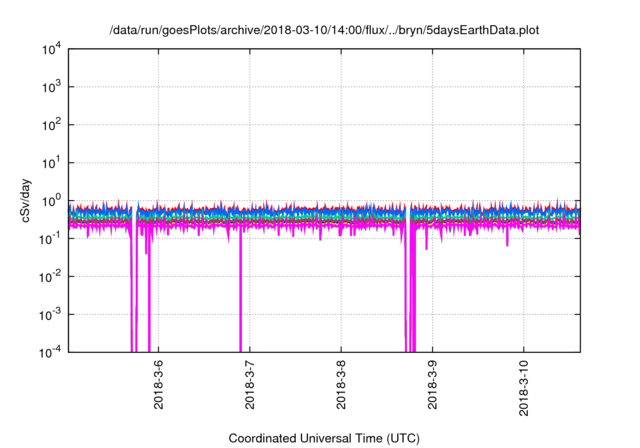Click the Coordinated Universal Time (UTC) label
Screen dimensions: 640x448
pos(324,438)
